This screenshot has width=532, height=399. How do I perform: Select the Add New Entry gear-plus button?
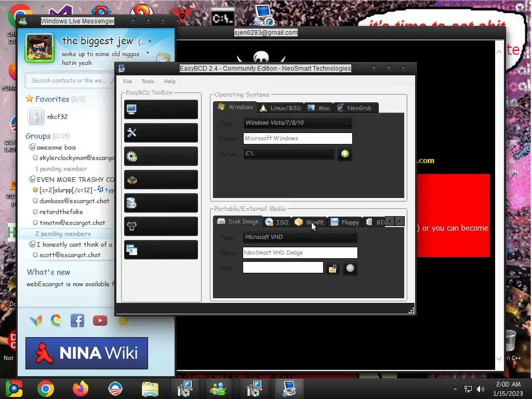161,156
